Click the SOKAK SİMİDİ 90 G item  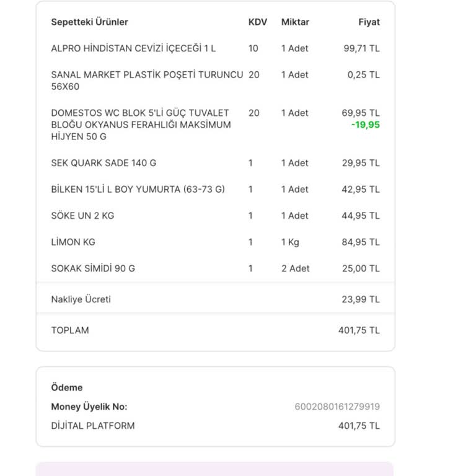(x=93, y=268)
